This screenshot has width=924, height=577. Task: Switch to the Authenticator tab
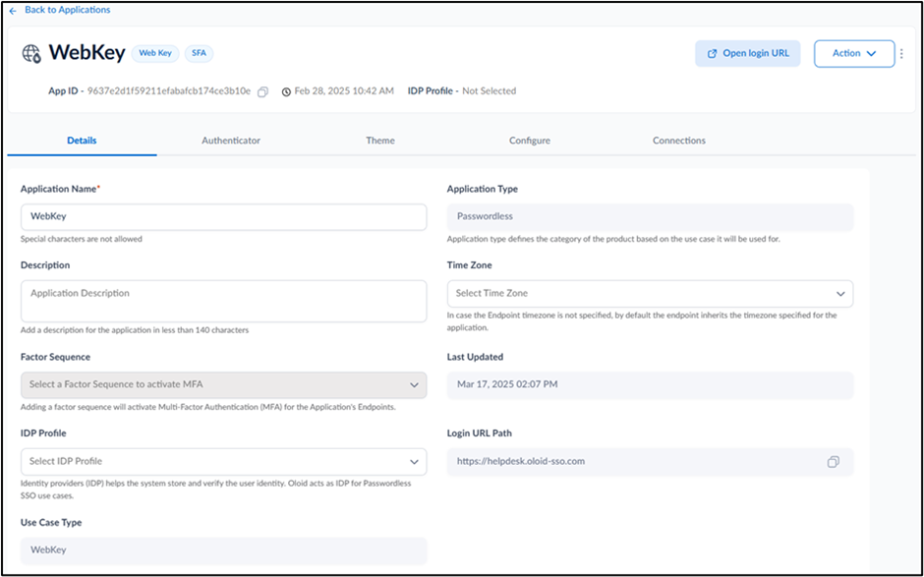pos(231,141)
